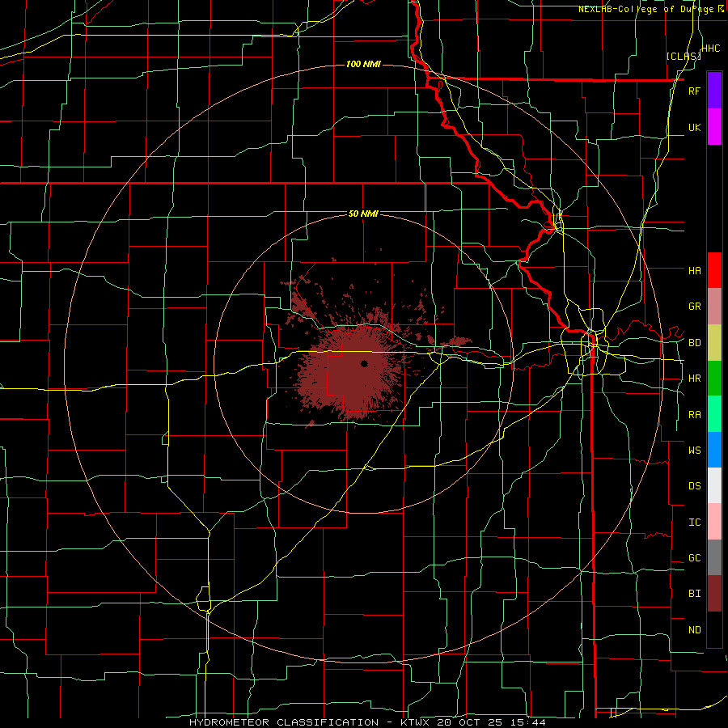Select the IC pink legend swatch
728x728 pixels.
tap(714, 522)
